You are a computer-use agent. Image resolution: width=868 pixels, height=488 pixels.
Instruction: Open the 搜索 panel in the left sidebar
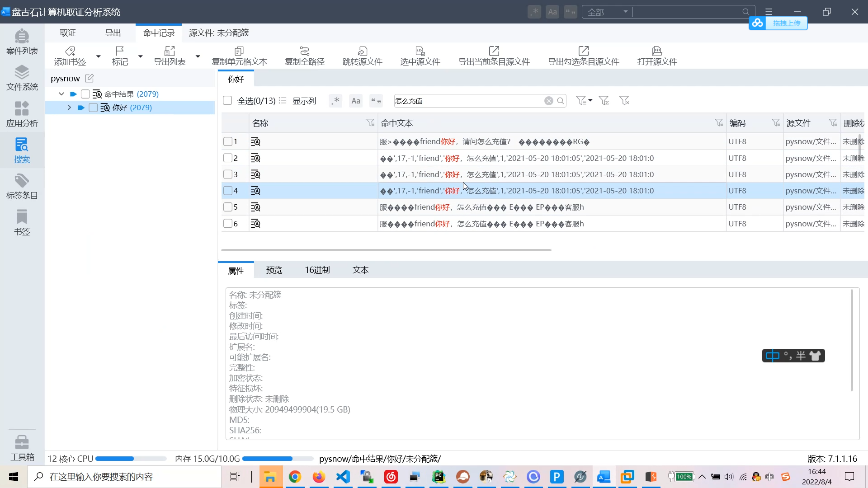coord(22,150)
